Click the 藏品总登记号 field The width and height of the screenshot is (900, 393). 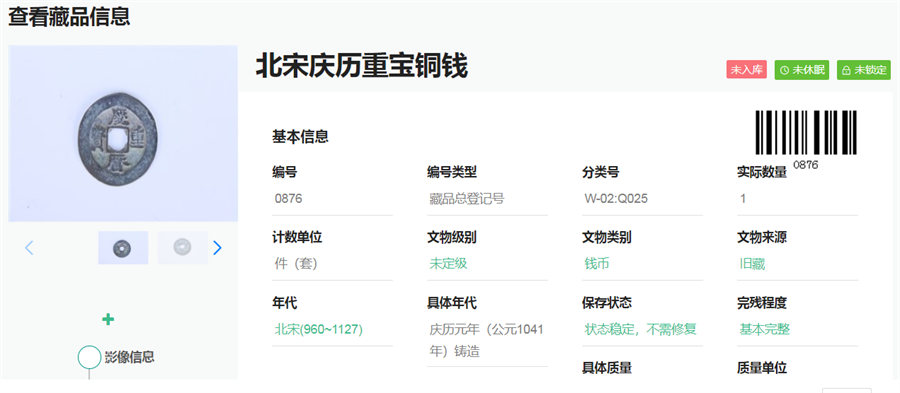pyautogui.click(x=487, y=199)
